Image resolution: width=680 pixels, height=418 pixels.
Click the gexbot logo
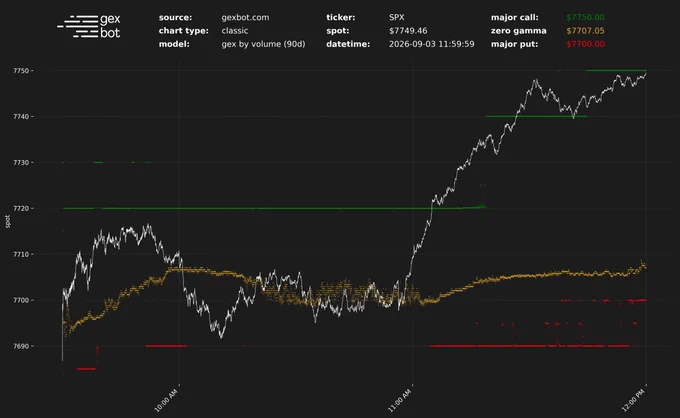(89, 26)
